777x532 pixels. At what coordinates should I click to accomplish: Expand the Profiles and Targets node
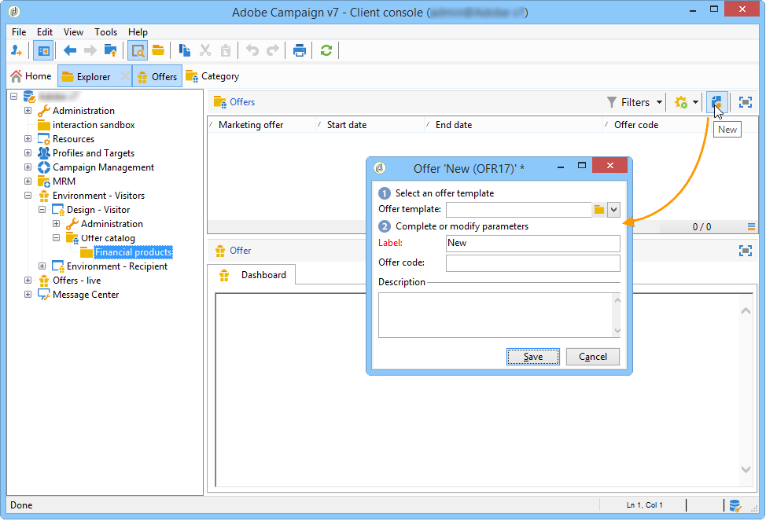28,153
